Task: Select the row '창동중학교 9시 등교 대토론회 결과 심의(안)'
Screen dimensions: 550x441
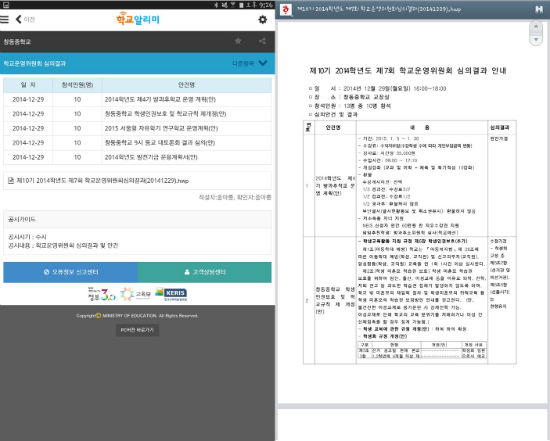Action: pyautogui.click(x=138, y=143)
